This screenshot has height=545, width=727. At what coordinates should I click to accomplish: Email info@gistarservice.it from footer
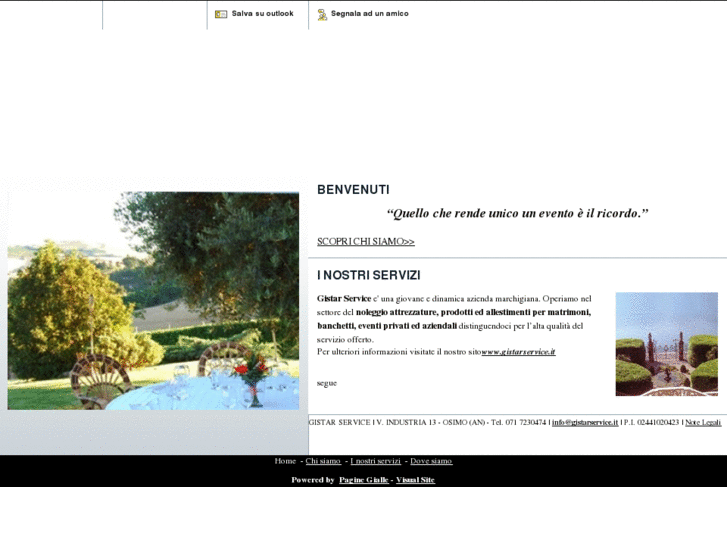[x=585, y=422]
